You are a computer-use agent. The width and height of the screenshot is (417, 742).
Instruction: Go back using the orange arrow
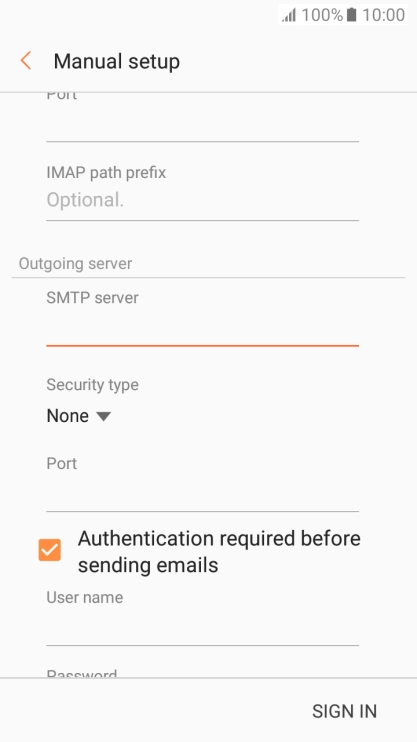pyautogui.click(x=26, y=61)
